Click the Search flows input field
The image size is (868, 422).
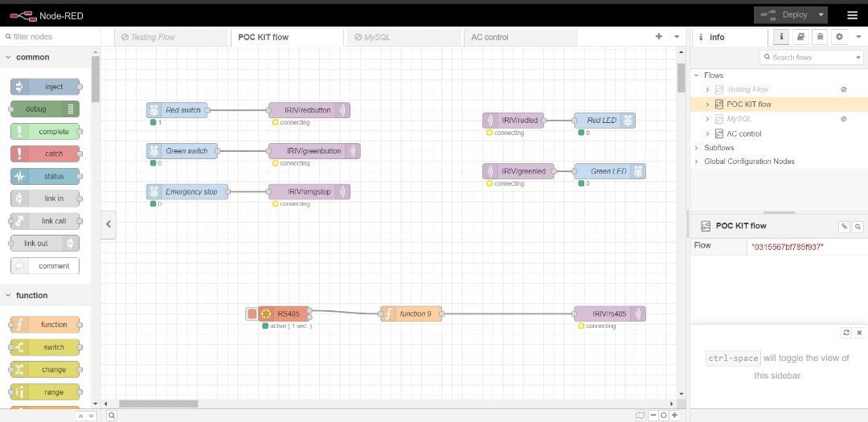pyautogui.click(x=810, y=57)
